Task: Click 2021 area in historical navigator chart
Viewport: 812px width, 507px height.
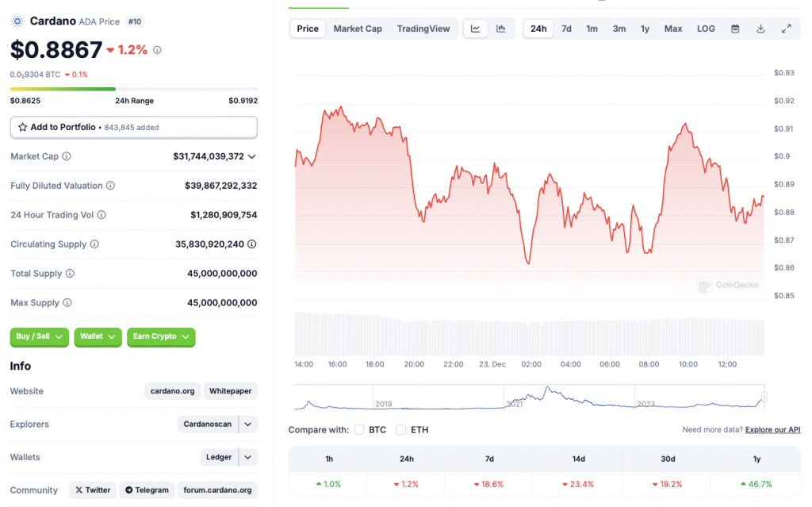Action: (514, 404)
